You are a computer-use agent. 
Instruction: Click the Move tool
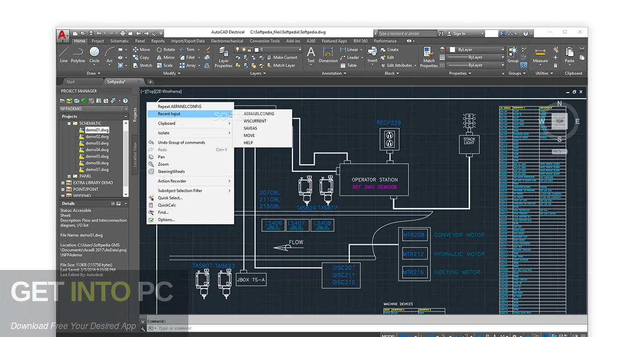click(x=141, y=49)
